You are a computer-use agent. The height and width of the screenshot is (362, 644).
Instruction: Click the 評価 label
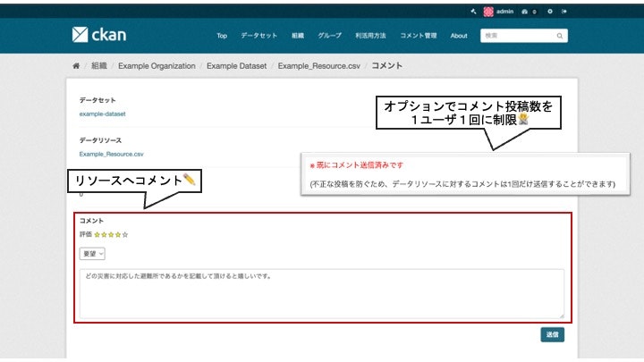click(x=86, y=234)
